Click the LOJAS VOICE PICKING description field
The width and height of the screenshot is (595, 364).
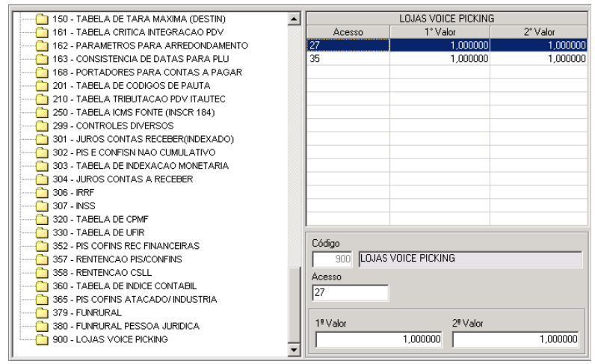470,259
